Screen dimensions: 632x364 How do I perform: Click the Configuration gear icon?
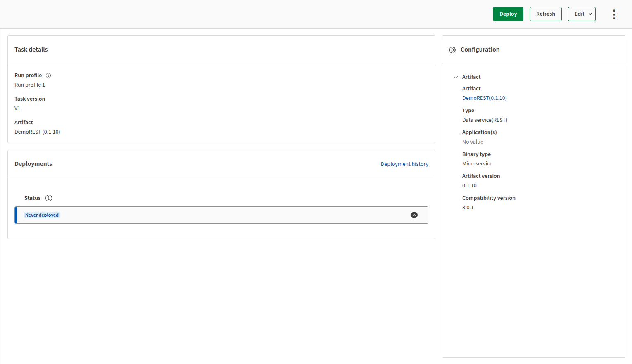tap(452, 50)
